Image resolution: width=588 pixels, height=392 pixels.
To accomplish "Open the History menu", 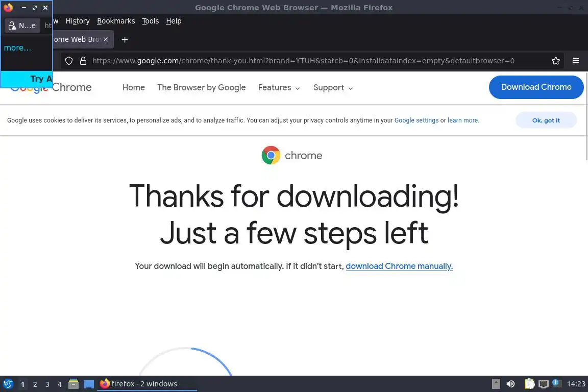I will pos(78,21).
